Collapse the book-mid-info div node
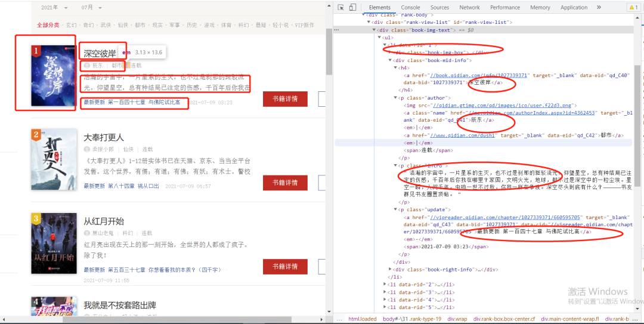Image resolution: width=644 pixels, height=324 pixels. tap(390, 60)
